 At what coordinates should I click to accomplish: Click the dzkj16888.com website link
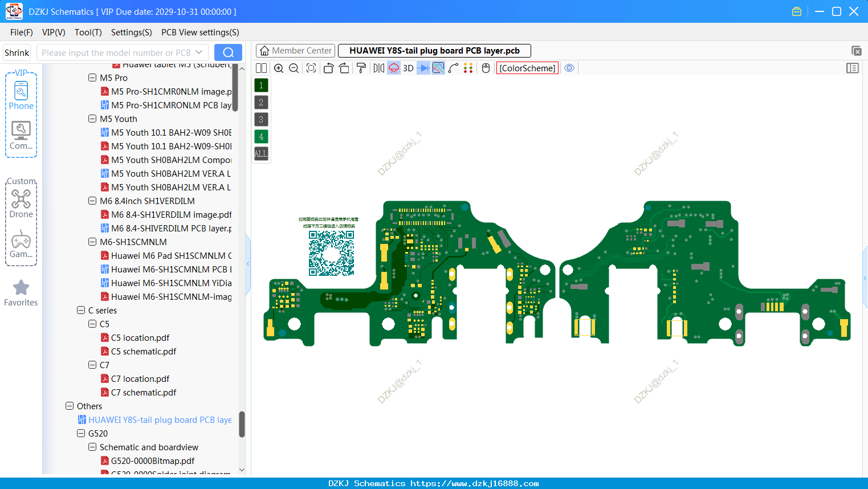[474, 483]
